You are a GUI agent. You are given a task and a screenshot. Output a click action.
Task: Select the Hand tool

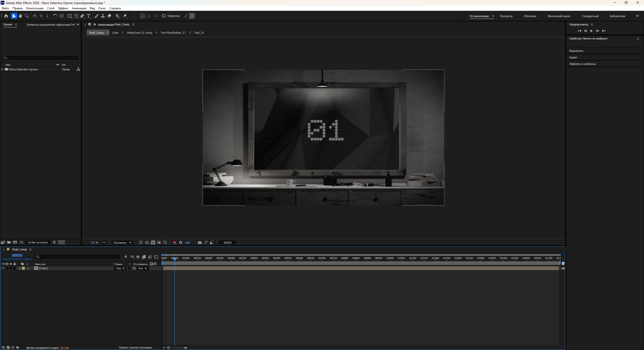click(20, 16)
